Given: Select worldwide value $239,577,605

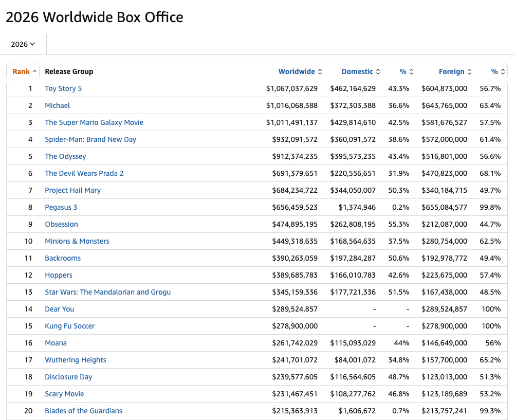Looking at the screenshot, I should 295,377.
